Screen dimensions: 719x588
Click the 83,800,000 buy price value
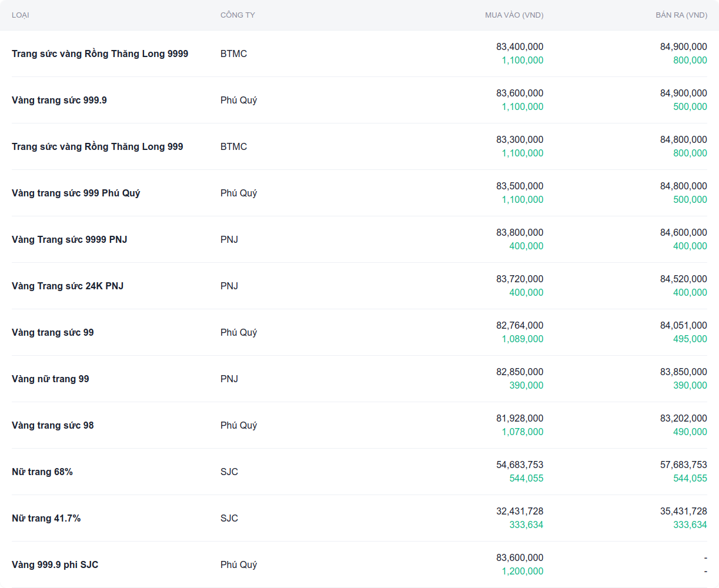520,233
